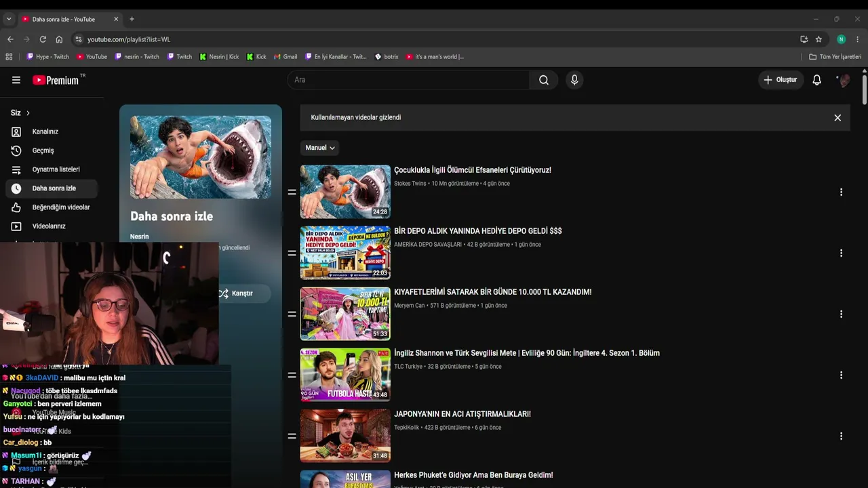The image size is (868, 488).
Task: Bookmark this page with the star
Action: 818,39
